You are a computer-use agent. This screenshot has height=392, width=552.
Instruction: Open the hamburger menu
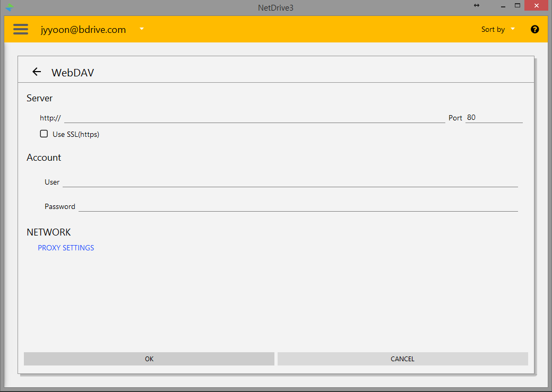[x=20, y=29]
